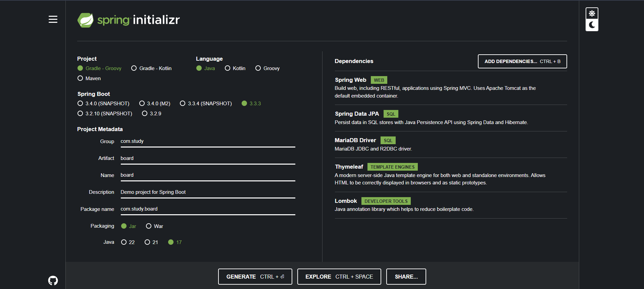Select the Spring Web dependency
The width and height of the screenshot is (644, 289).
(x=451, y=88)
